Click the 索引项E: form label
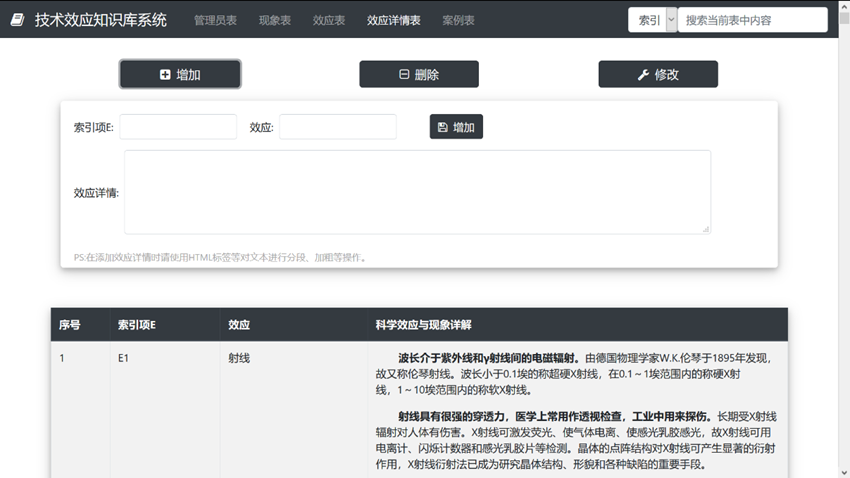Image resolution: width=850 pixels, height=478 pixels. click(94, 127)
